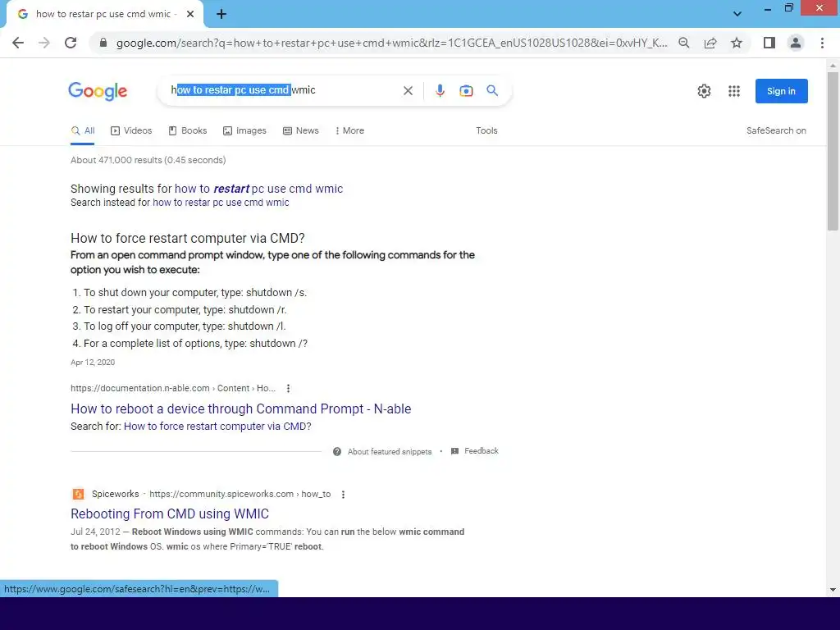Open the Chrome profile avatar menu
Viewport: 840px width, 630px height.
pyautogui.click(x=796, y=43)
